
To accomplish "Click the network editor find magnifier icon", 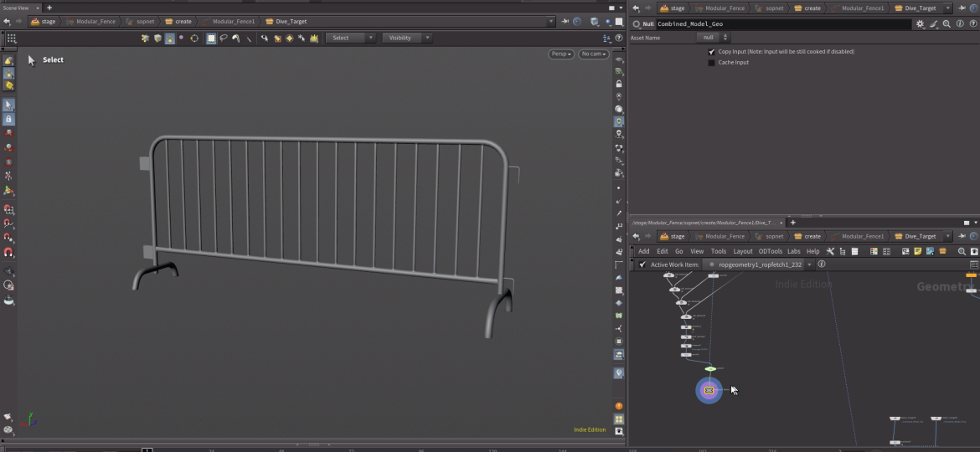I will (x=962, y=251).
